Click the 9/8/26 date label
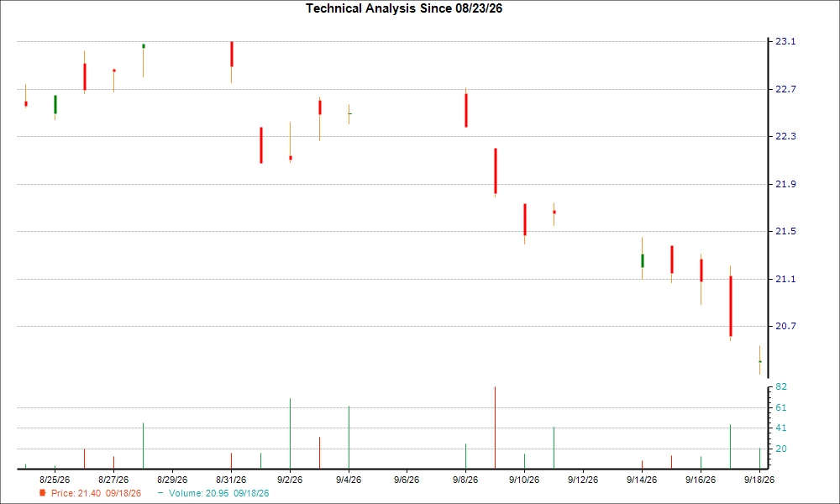This screenshot has height=504, width=840. [465, 480]
